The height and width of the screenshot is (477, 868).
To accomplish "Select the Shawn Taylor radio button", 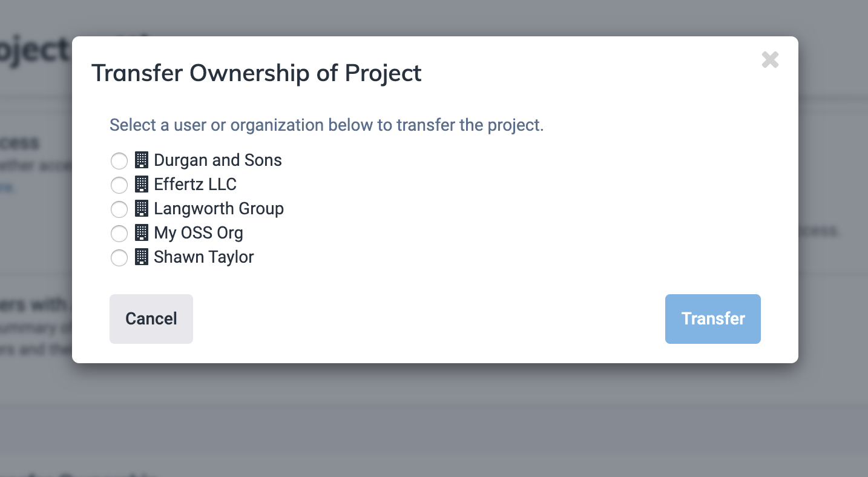I will pos(119,257).
